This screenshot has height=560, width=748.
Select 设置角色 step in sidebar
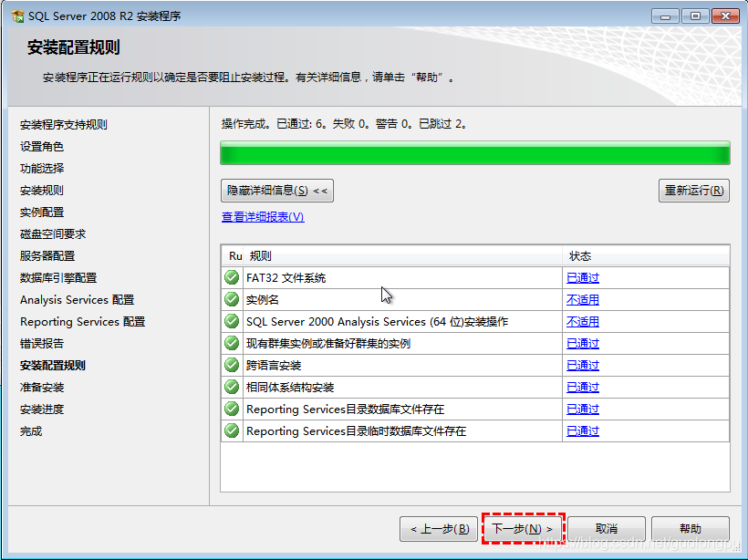(42, 147)
